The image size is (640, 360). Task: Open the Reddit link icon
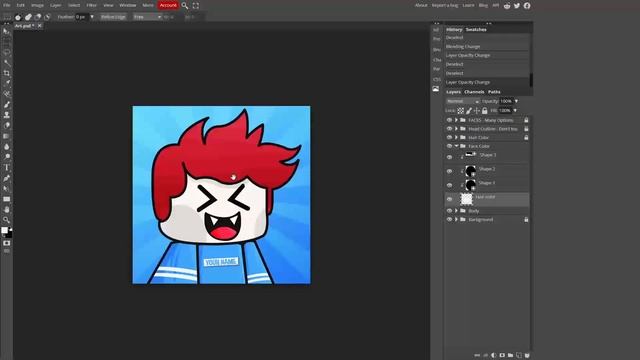[507, 6]
